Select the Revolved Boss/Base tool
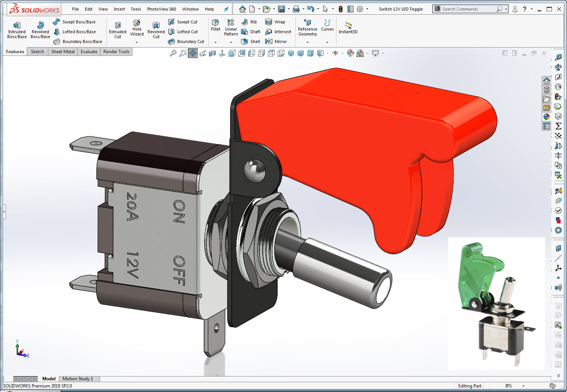Viewport: 567px width, 392px height. click(40, 30)
